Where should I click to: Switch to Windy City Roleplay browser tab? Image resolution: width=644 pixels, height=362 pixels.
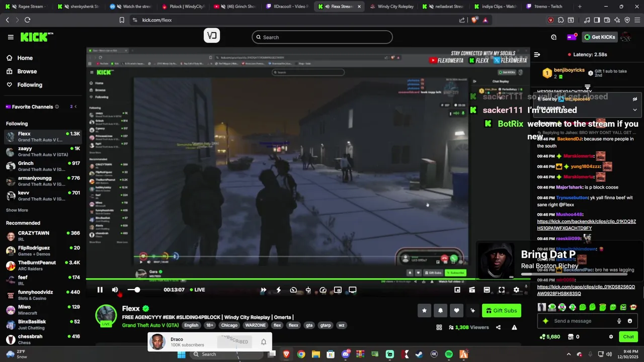click(x=391, y=7)
